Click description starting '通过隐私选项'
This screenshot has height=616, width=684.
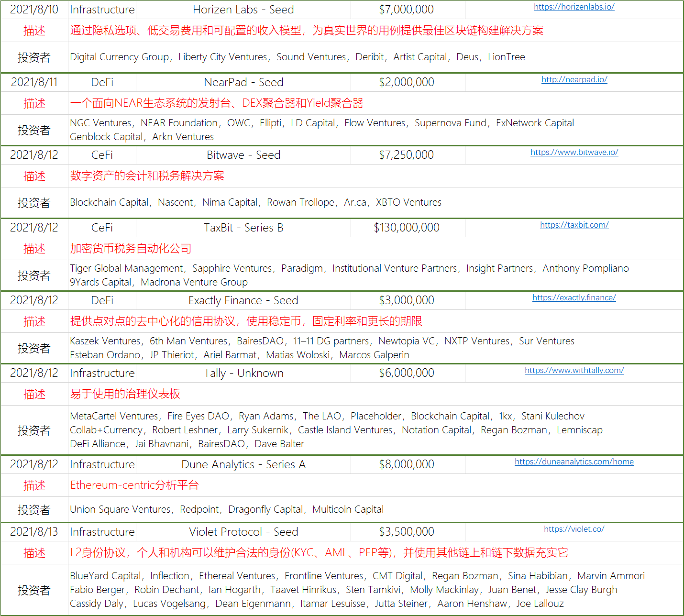[x=307, y=31]
